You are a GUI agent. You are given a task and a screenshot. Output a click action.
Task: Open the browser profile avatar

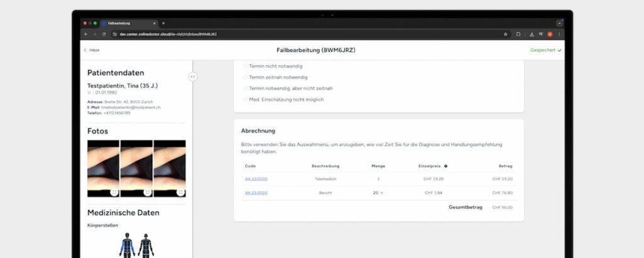pyautogui.click(x=550, y=34)
